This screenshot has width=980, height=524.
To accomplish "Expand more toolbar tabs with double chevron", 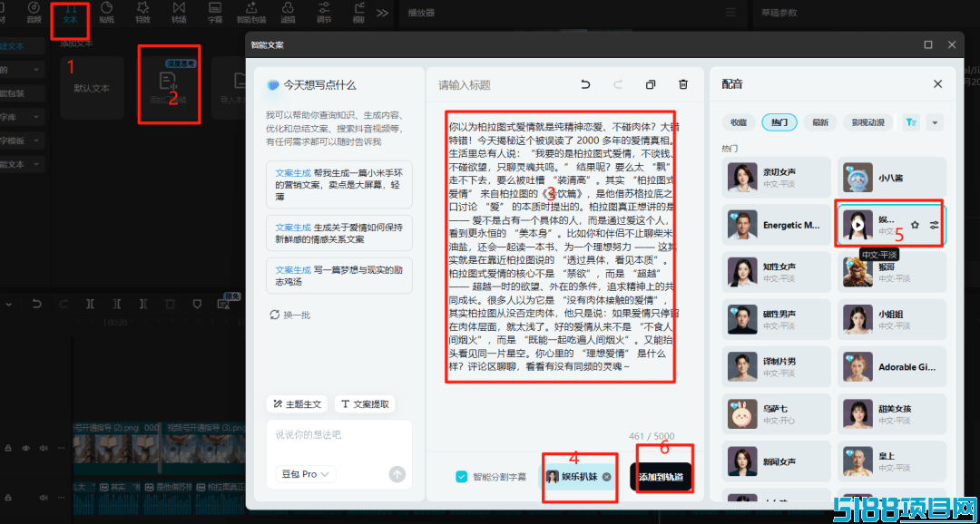I will [x=383, y=13].
